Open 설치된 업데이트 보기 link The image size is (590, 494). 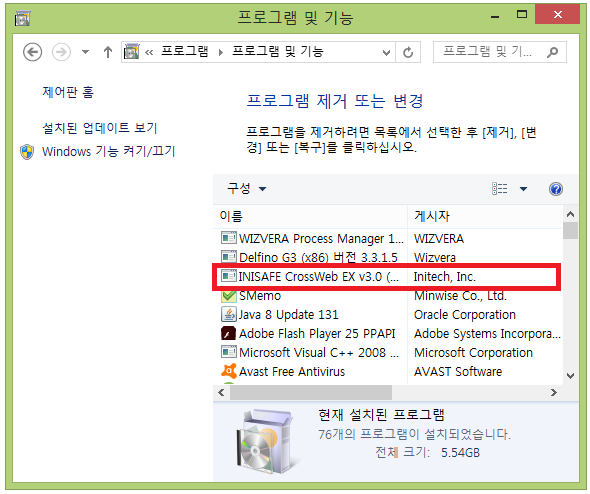pyautogui.click(x=100, y=128)
